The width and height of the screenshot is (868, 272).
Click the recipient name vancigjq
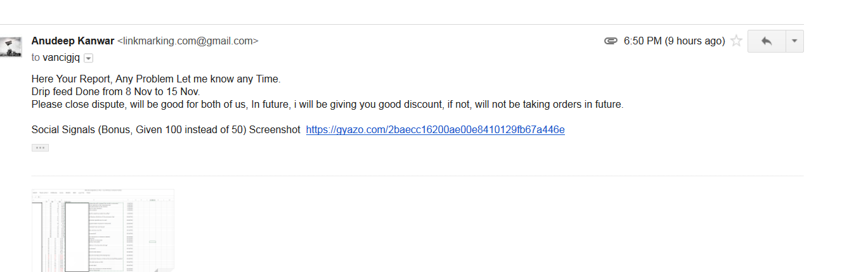[x=61, y=58]
